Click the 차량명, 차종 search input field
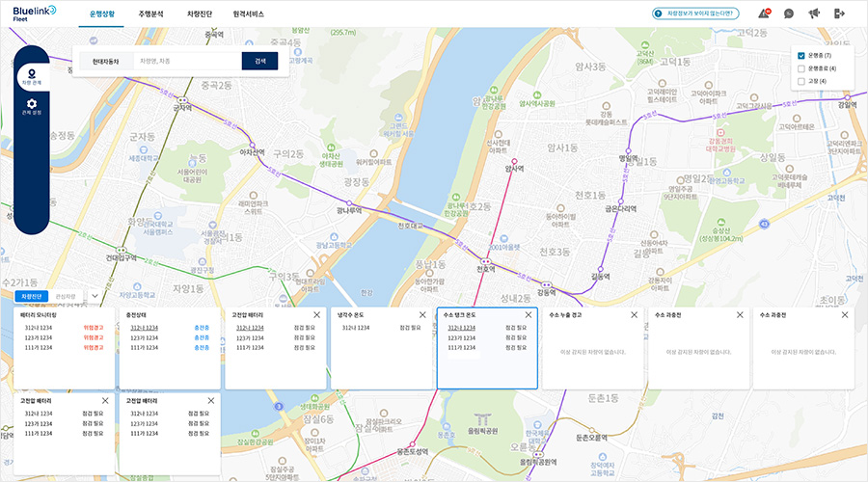868x482 pixels. (x=188, y=61)
